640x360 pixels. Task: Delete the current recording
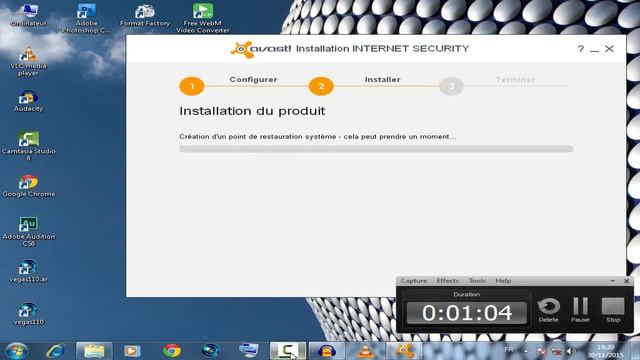pos(548,310)
